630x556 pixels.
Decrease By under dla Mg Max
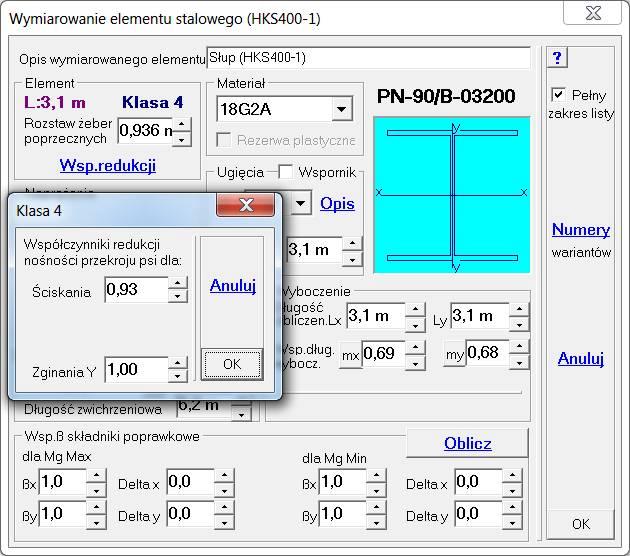click(96, 523)
